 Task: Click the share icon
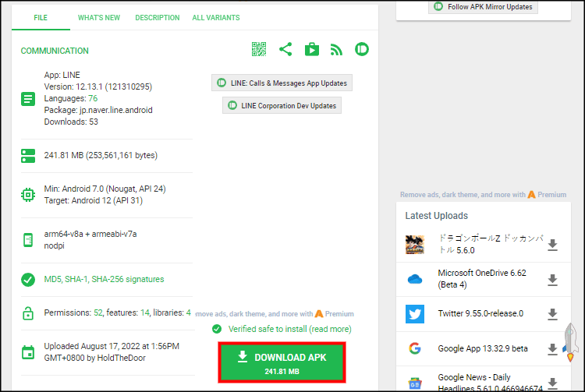coord(285,49)
